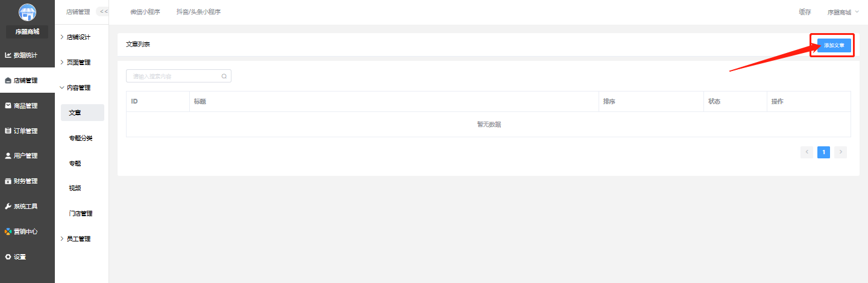Focus the article search input field
868x283 pixels.
coord(178,76)
